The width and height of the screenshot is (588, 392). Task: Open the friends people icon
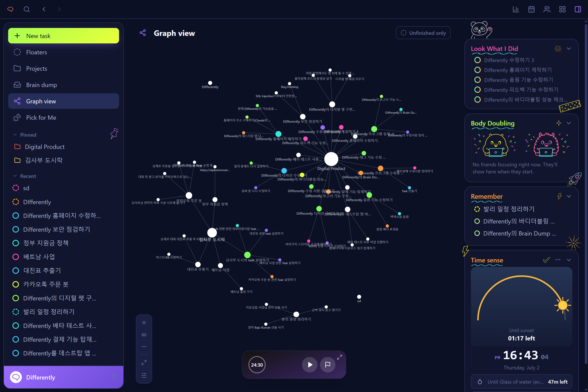[547, 9]
